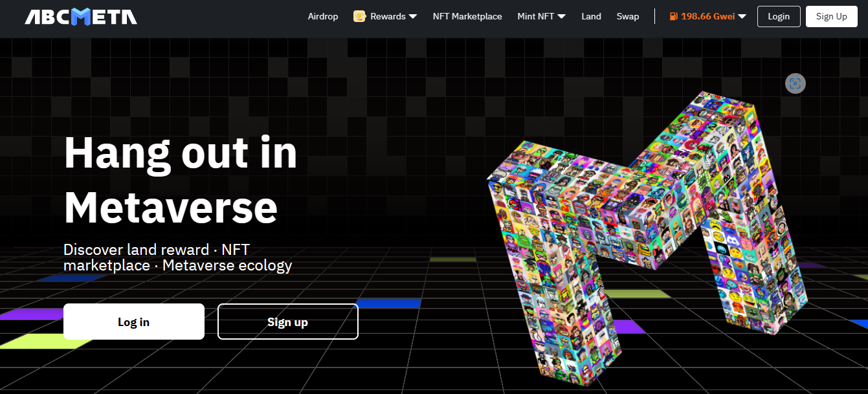This screenshot has width=868, height=394.
Task: Open the Gwei gas price dropdown arrow
Action: (x=742, y=17)
